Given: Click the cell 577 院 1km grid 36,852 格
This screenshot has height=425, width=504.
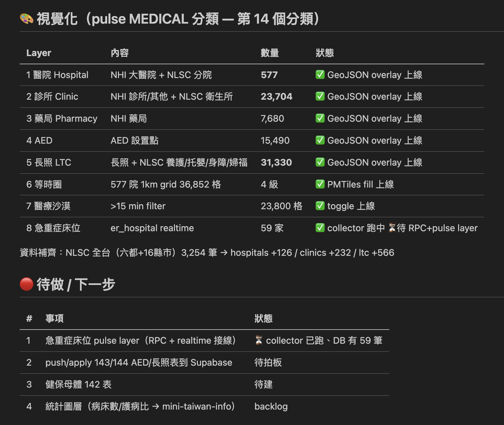Looking at the screenshot, I should pyautogui.click(x=166, y=184).
